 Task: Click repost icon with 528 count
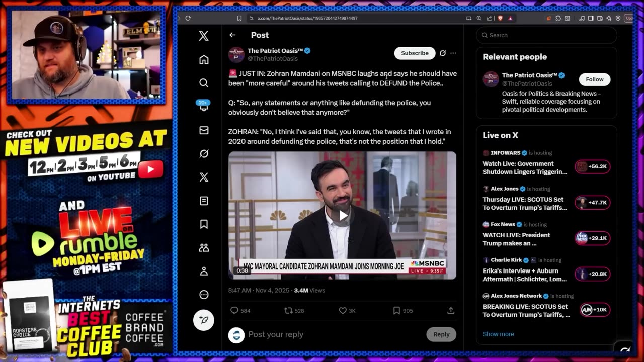(x=288, y=311)
